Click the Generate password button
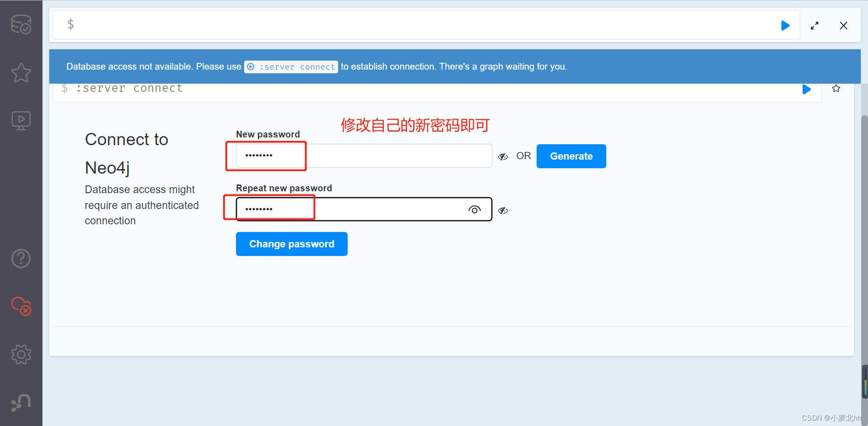The height and width of the screenshot is (426, 868). 571,156
